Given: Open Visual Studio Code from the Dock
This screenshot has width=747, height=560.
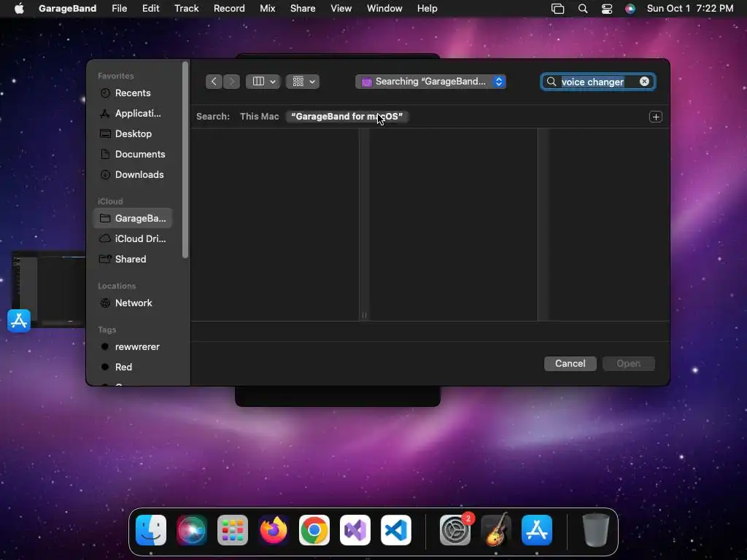Looking at the screenshot, I should pos(396,530).
